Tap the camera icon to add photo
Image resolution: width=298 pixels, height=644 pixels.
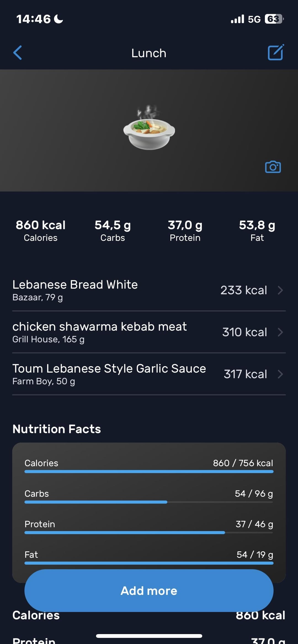pyautogui.click(x=273, y=167)
